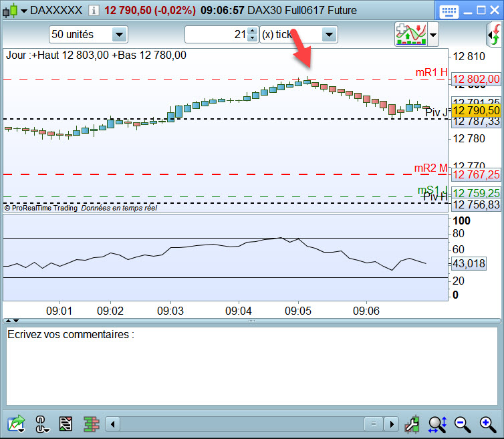Open the order list notes icon

coord(66,424)
